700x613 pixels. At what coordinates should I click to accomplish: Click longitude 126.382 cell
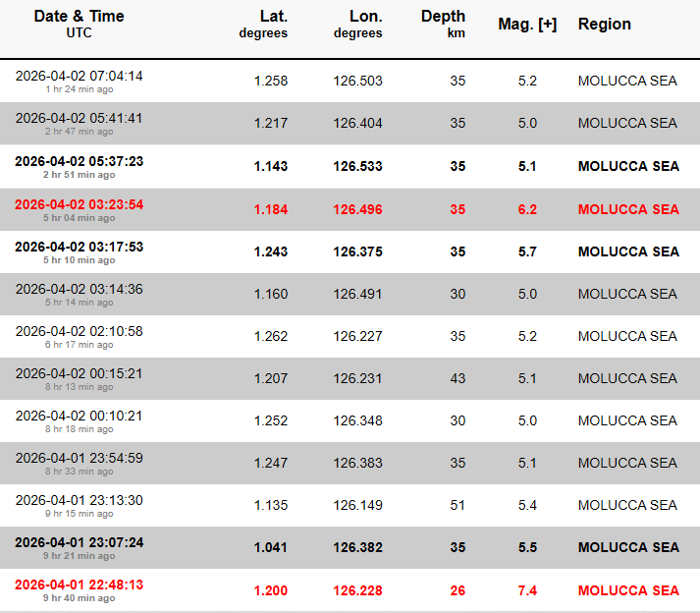pyautogui.click(x=357, y=548)
